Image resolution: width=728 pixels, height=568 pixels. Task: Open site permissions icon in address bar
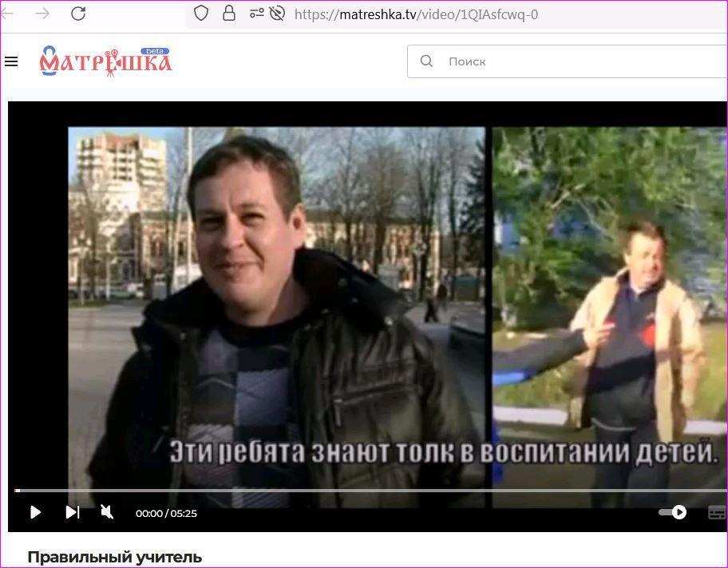coord(257,14)
